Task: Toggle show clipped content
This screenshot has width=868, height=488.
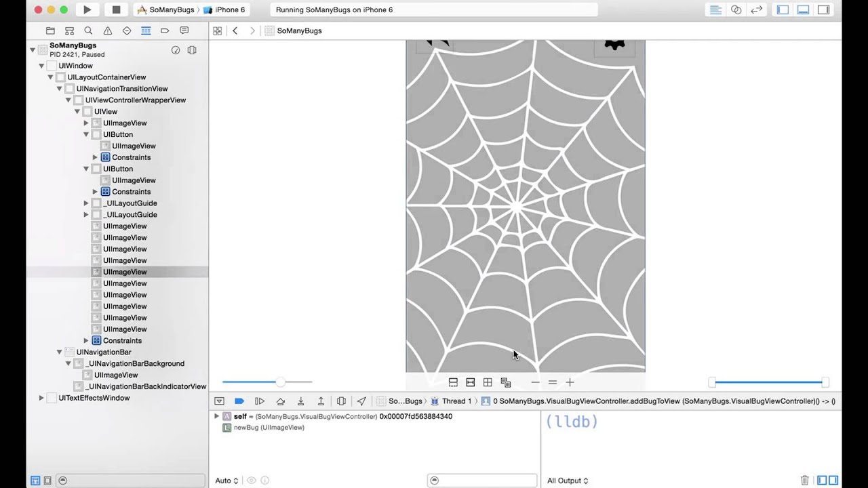Action: pyautogui.click(x=453, y=382)
